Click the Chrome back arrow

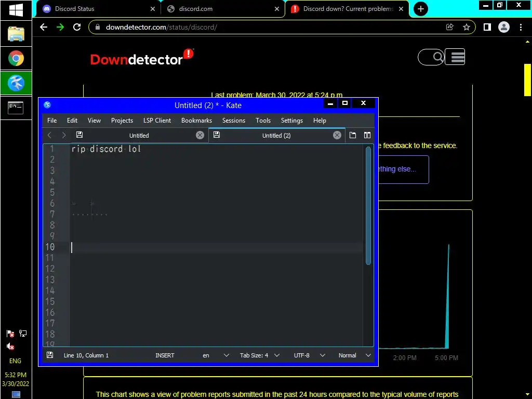(x=44, y=27)
